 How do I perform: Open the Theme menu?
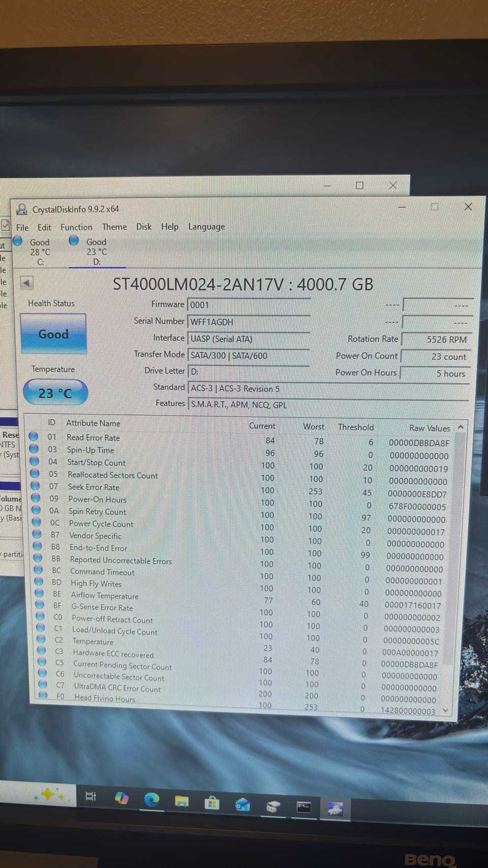click(114, 227)
